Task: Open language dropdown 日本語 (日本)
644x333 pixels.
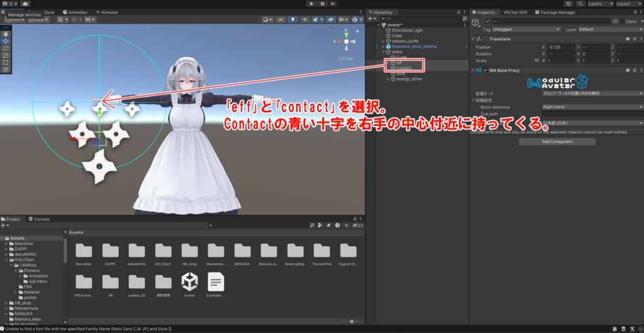Action: click(592, 123)
